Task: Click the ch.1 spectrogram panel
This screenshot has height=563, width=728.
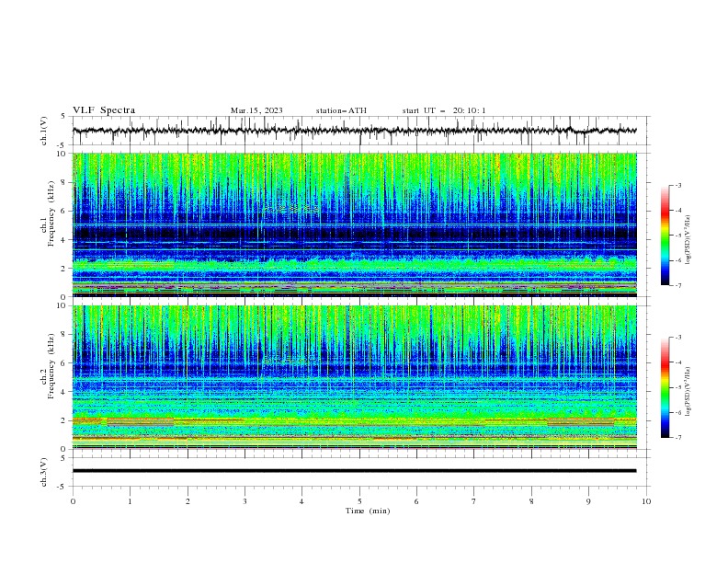Action: [x=355, y=224]
